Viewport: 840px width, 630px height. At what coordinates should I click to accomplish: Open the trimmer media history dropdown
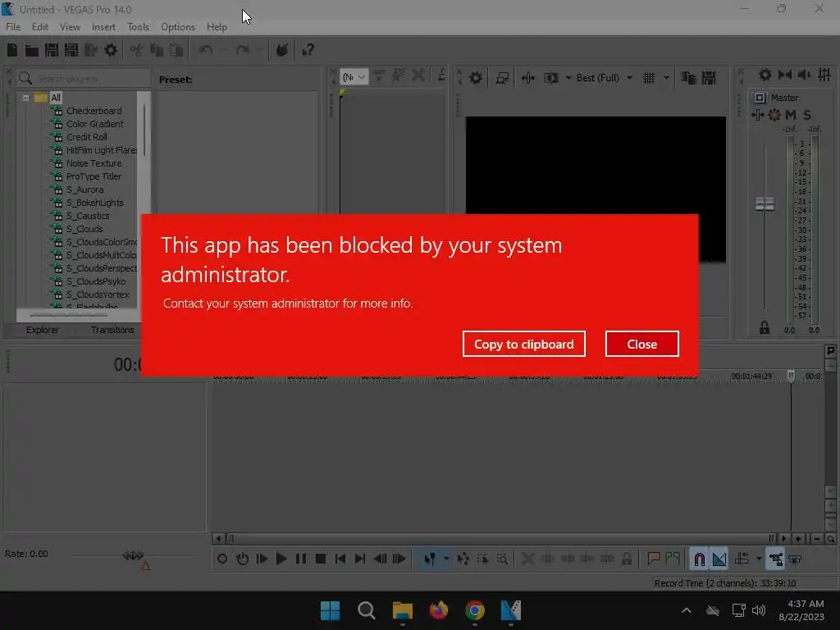click(x=362, y=77)
